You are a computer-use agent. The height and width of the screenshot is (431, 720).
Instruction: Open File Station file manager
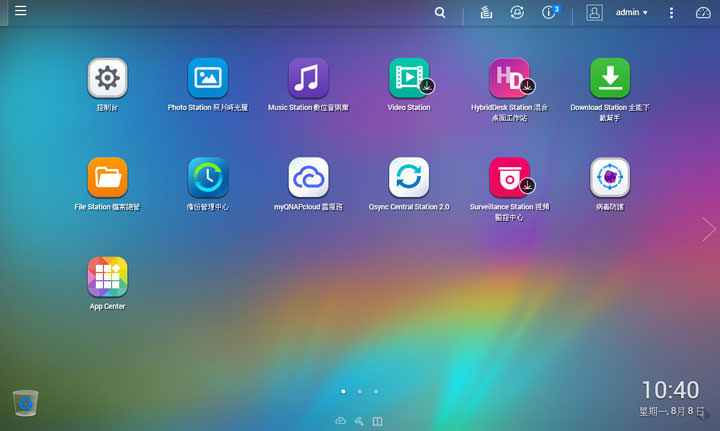pos(107,178)
